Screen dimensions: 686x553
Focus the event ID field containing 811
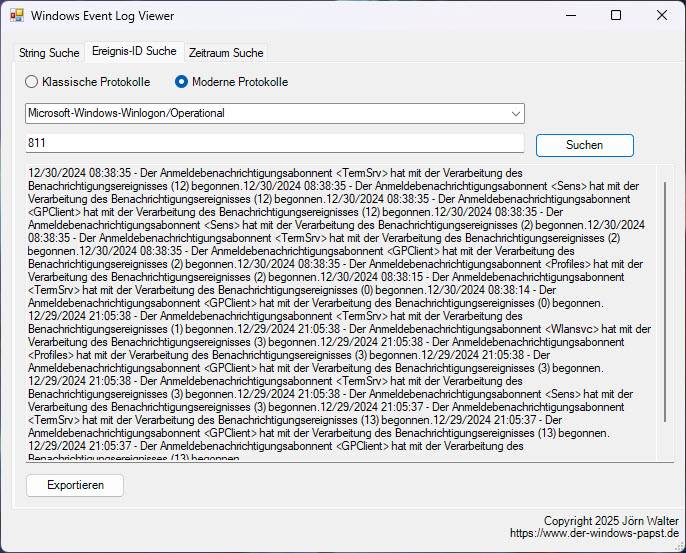coord(274,145)
